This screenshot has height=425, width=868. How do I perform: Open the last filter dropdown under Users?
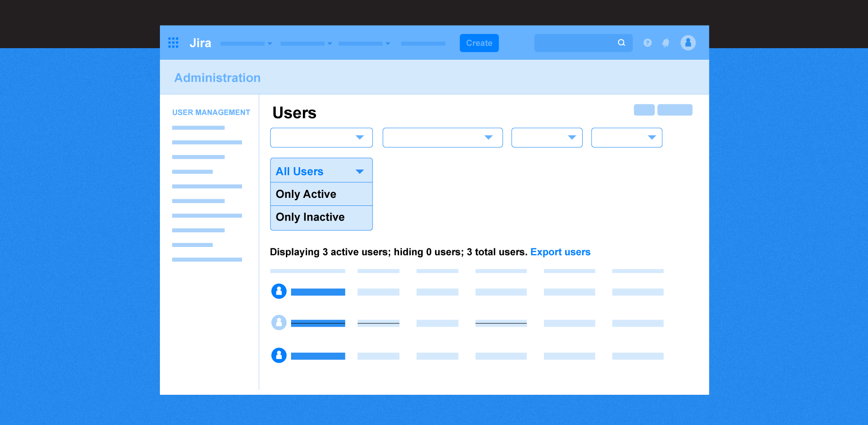(627, 137)
